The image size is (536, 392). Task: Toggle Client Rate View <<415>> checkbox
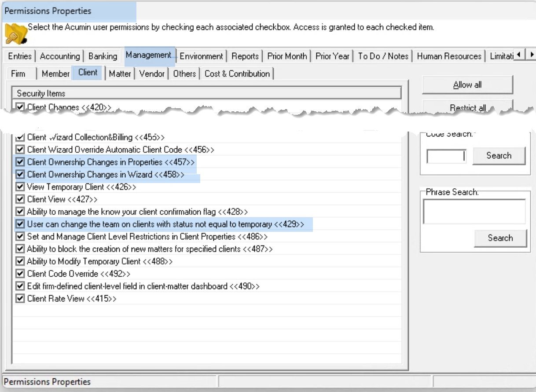tap(20, 299)
